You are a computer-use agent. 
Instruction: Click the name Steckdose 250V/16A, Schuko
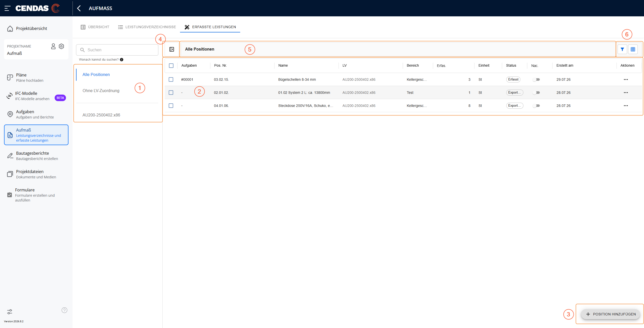pyautogui.click(x=306, y=106)
